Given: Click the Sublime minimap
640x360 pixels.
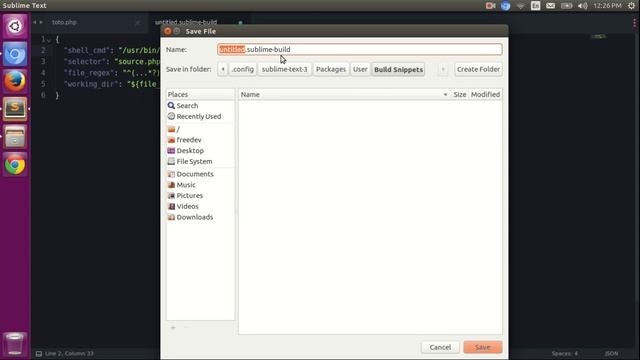Looking at the screenshot, I should coord(598,37).
